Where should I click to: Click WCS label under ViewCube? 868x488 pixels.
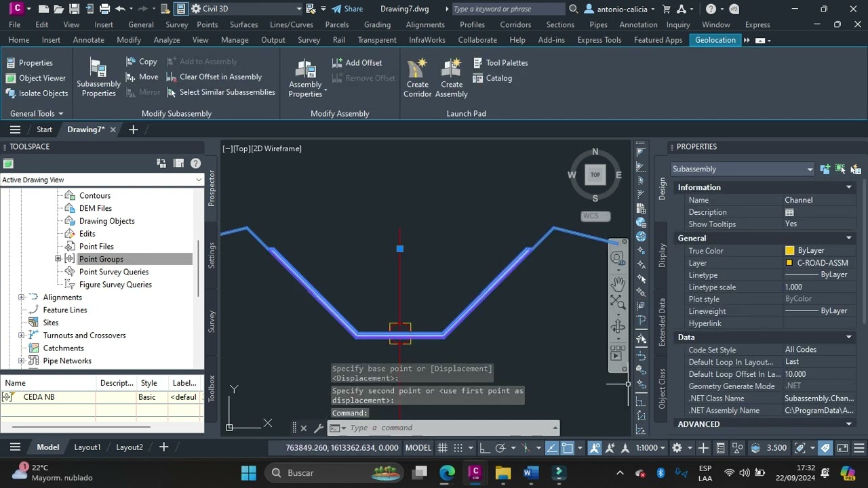pos(595,216)
